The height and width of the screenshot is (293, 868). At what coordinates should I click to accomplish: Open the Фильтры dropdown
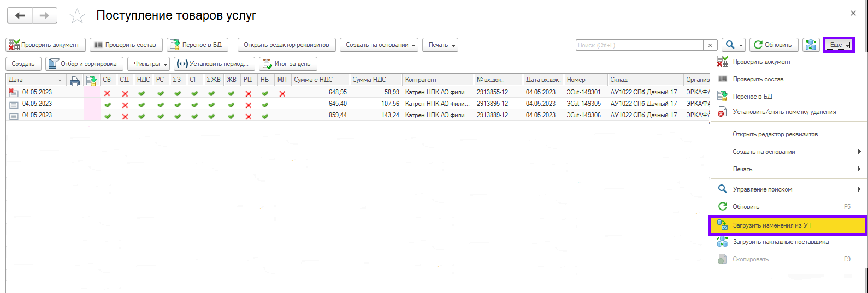149,64
